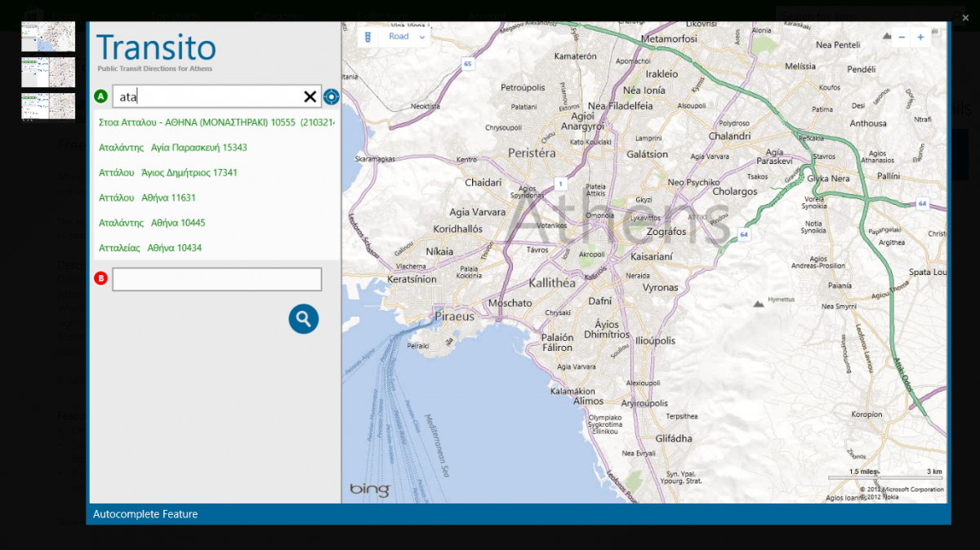Click the Koridhallós map label
The image size is (980, 550).
click(458, 229)
